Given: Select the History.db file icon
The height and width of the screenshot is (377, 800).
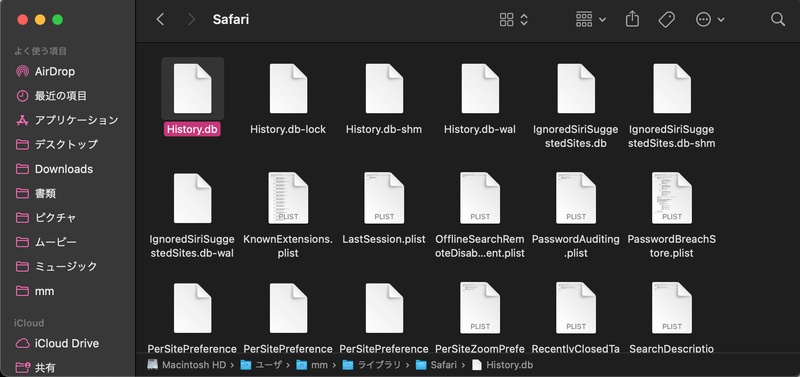Looking at the screenshot, I should point(192,88).
